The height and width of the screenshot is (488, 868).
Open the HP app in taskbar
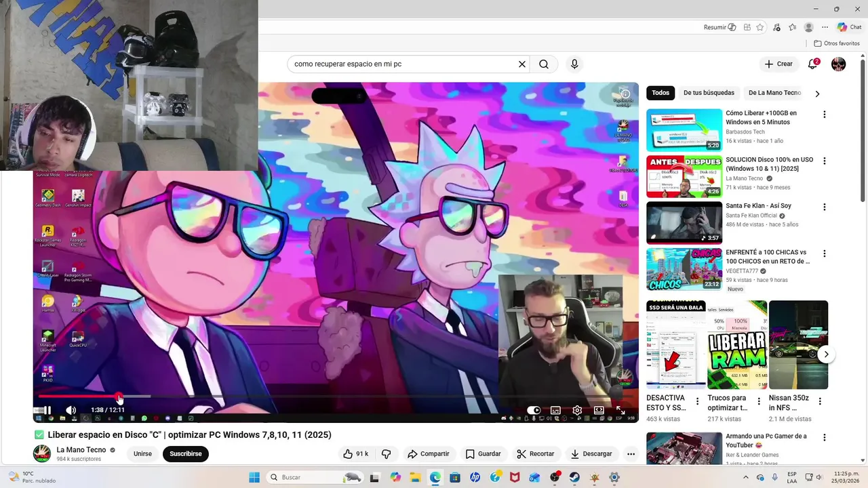(475, 477)
